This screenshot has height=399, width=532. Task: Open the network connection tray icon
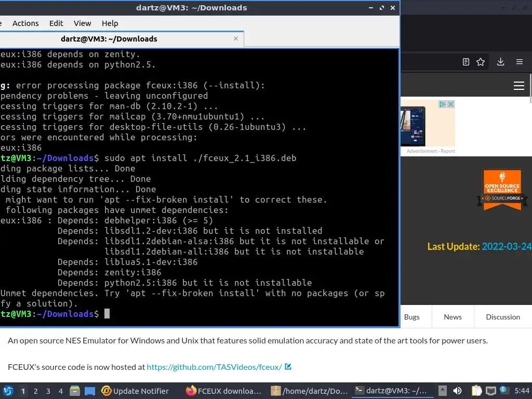(490, 391)
